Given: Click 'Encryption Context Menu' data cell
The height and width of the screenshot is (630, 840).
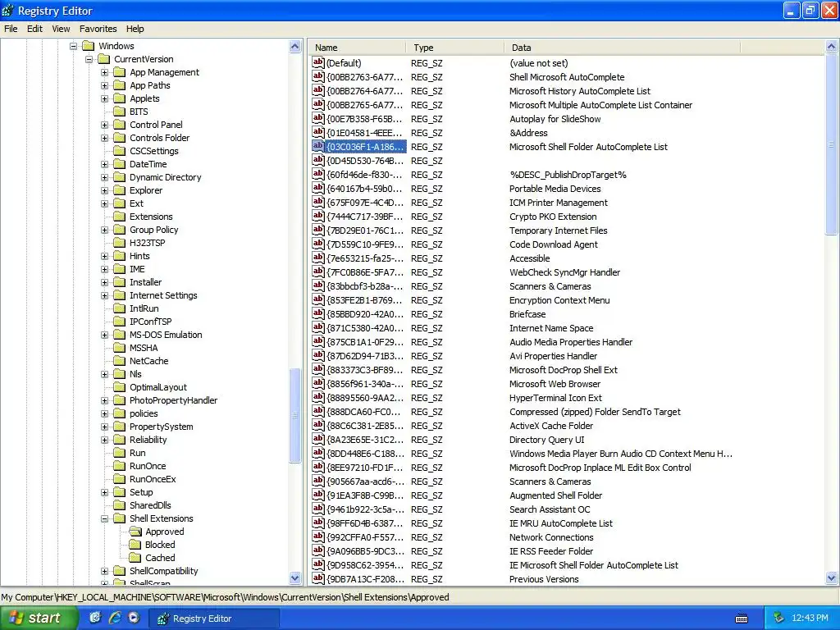Looking at the screenshot, I should [559, 300].
